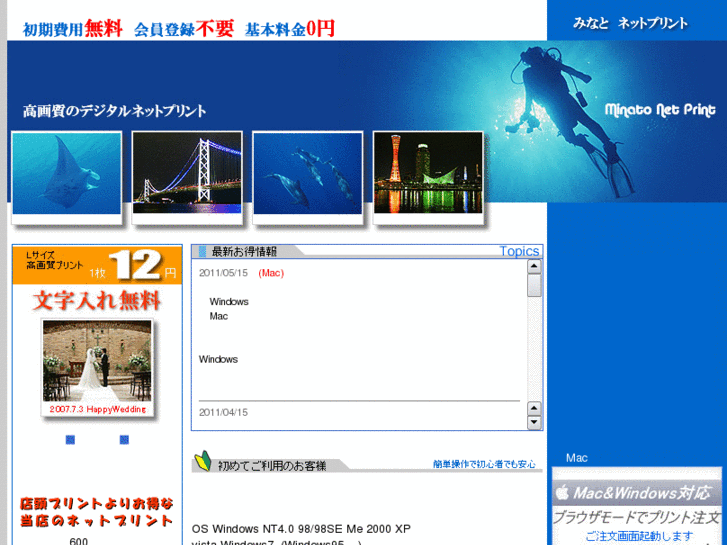Click the 最新お得情報 section header
The height and width of the screenshot is (545, 727).
click(244, 251)
